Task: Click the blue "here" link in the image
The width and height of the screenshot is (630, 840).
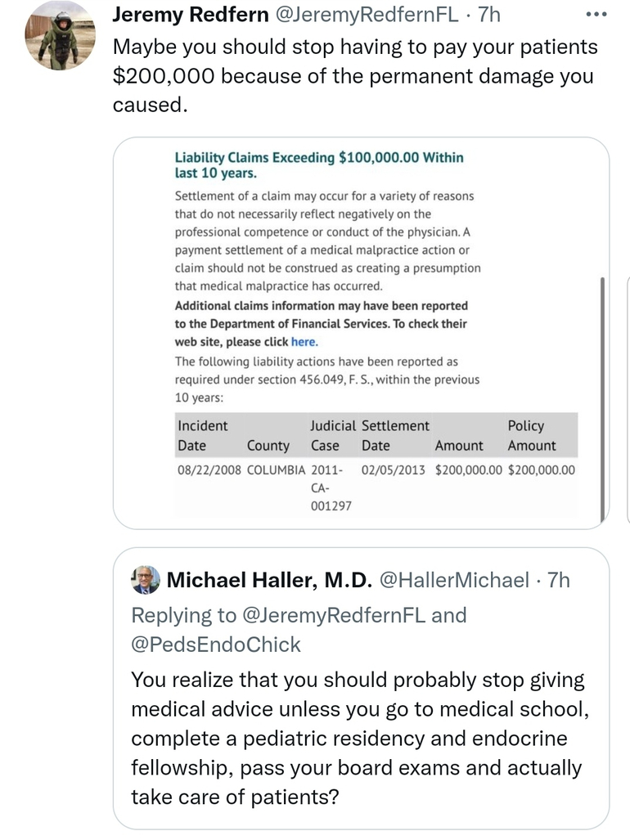Action: click(x=304, y=342)
